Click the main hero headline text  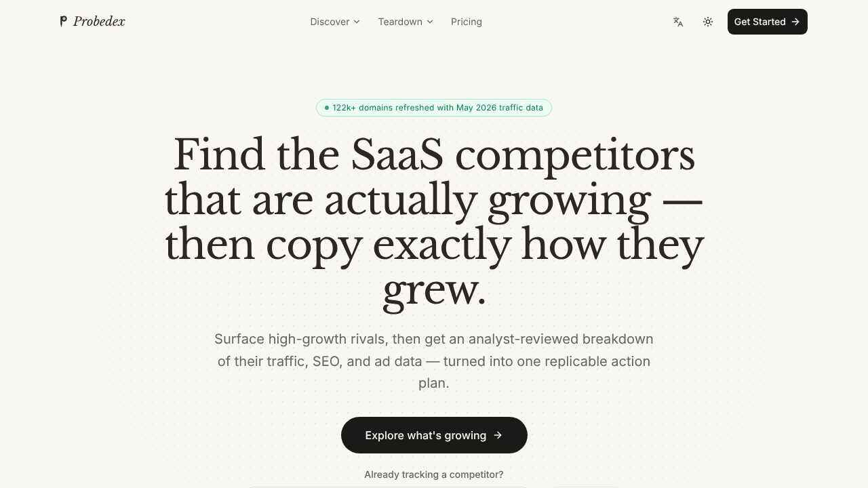click(434, 222)
